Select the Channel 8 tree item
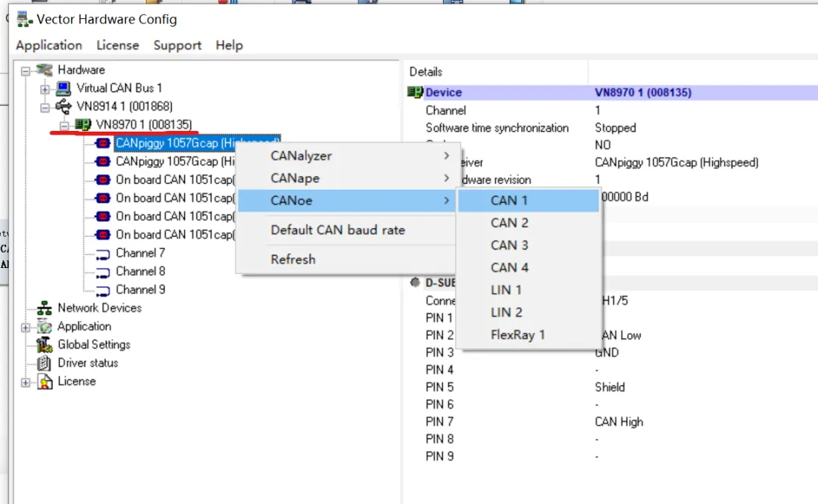Viewport: 818px width, 504px height. coord(140,272)
